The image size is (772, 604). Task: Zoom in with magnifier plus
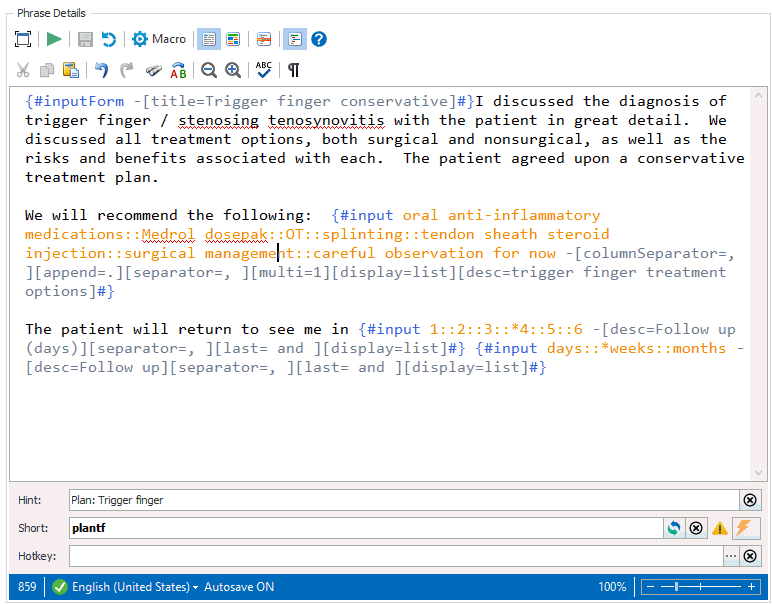233,70
